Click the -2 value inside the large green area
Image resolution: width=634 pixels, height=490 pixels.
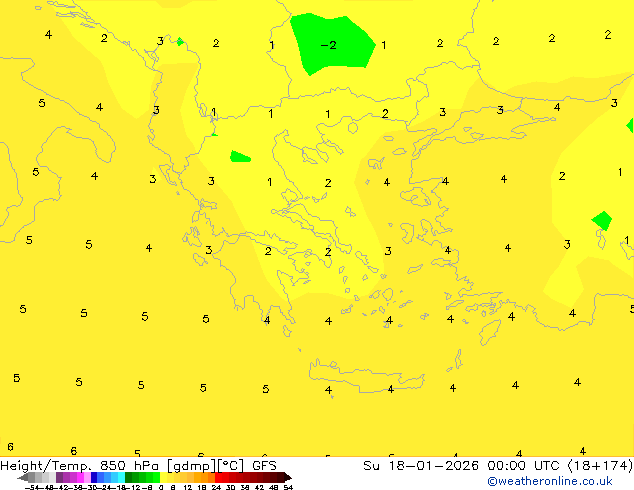click(328, 45)
